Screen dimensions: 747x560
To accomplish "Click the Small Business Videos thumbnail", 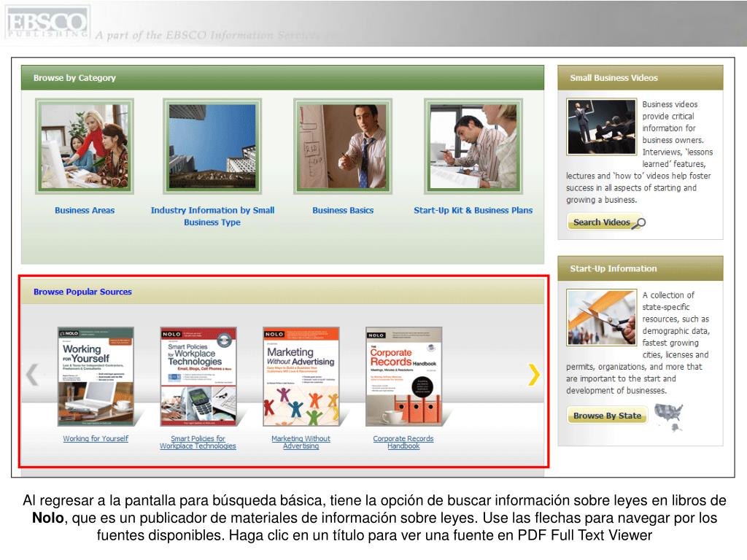I will [601, 127].
